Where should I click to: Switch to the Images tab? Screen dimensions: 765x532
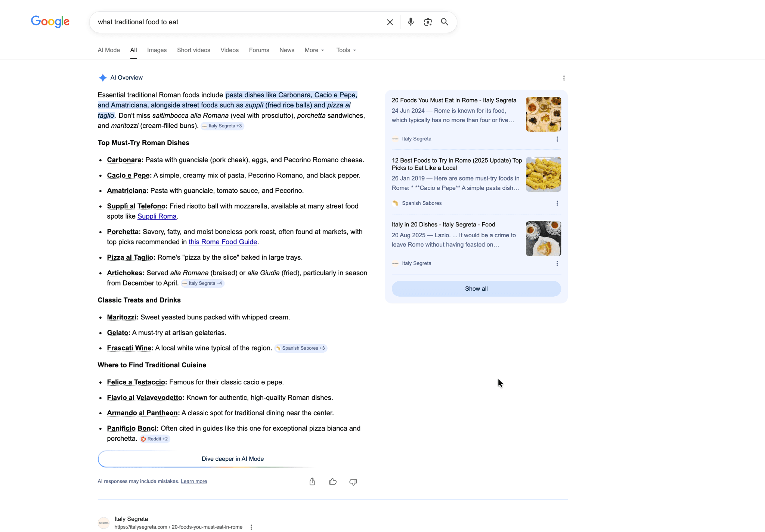point(157,50)
